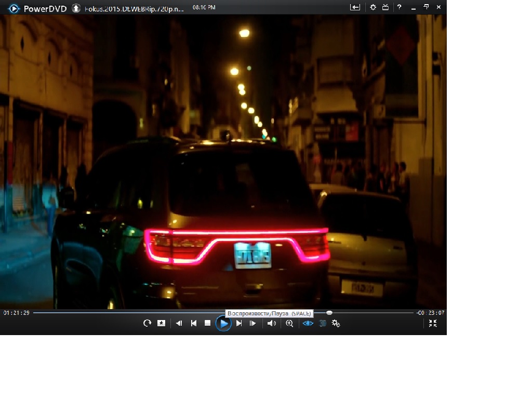Image resolution: width=532 pixels, height=399 pixels.
Task: Click the 08:16 PM clock text
Action: tap(204, 7)
